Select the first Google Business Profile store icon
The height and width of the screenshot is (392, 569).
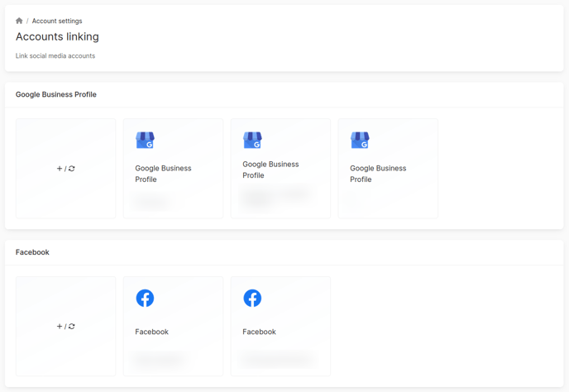(146, 140)
